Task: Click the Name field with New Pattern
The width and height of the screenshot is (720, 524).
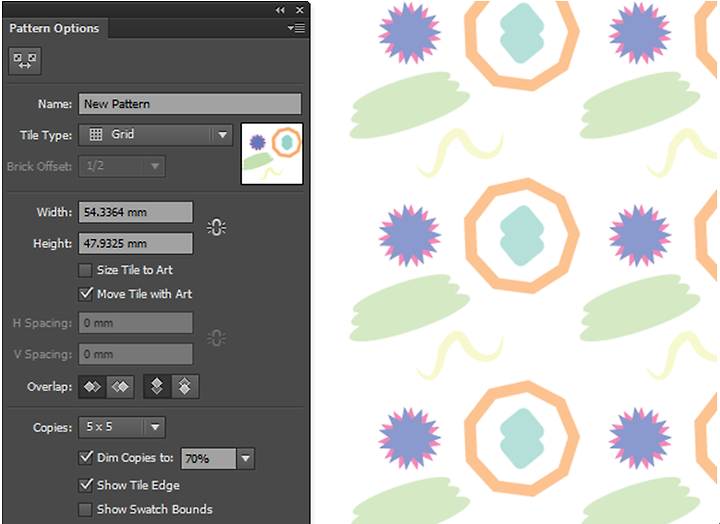Action: 190,104
